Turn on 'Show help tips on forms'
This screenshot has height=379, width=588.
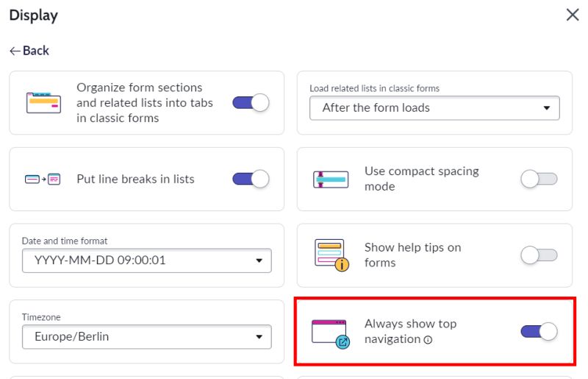pyautogui.click(x=539, y=255)
